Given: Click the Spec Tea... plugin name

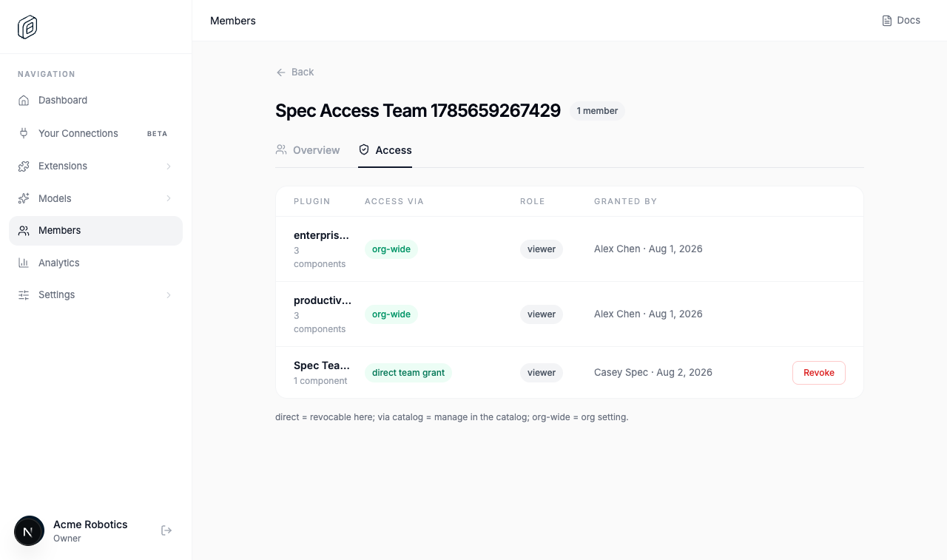Looking at the screenshot, I should coord(322,365).
